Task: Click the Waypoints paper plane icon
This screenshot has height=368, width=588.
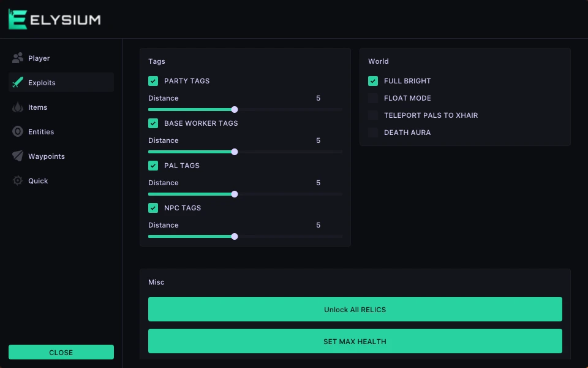Action: 18,156
